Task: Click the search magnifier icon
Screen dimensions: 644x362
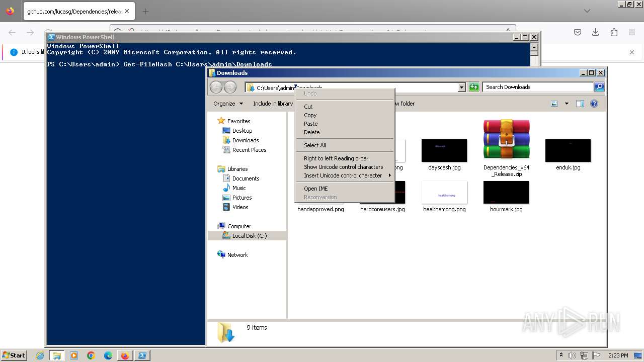Action: pos(599,87)
